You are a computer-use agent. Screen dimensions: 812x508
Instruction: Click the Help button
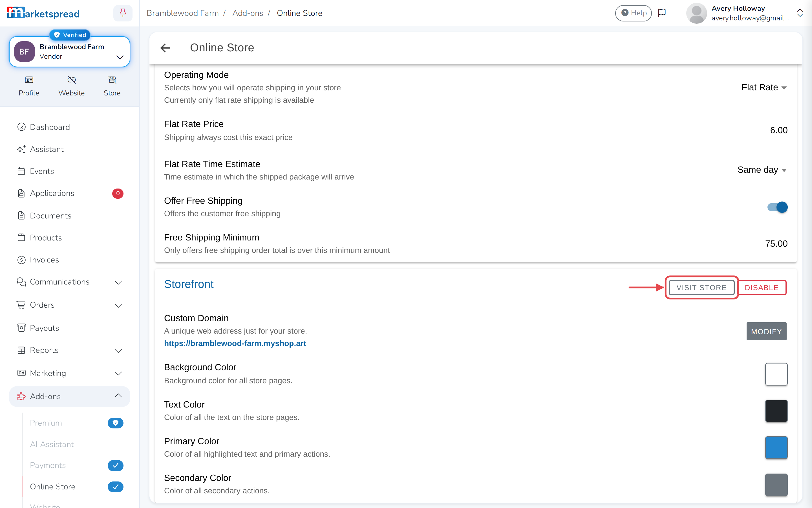(x=633, y=13)
